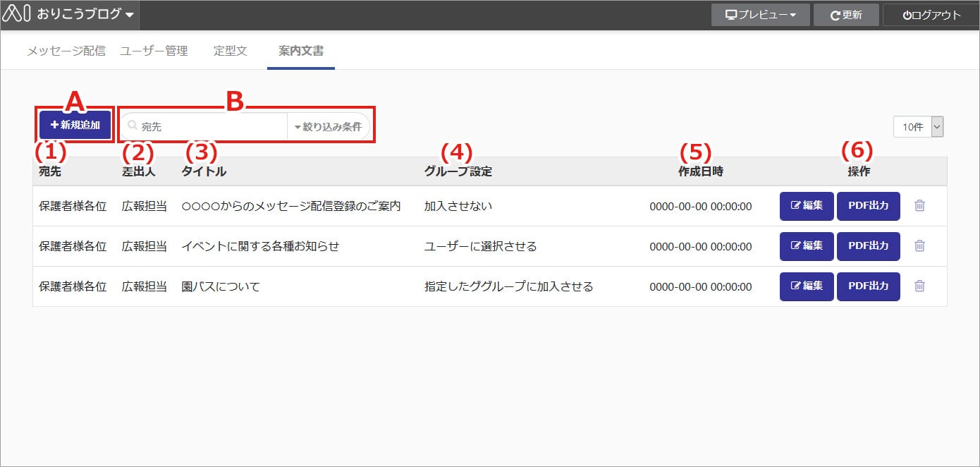980x467 pixels.
Task: Open the 10件 page size selector
Action: click(918, 127)
